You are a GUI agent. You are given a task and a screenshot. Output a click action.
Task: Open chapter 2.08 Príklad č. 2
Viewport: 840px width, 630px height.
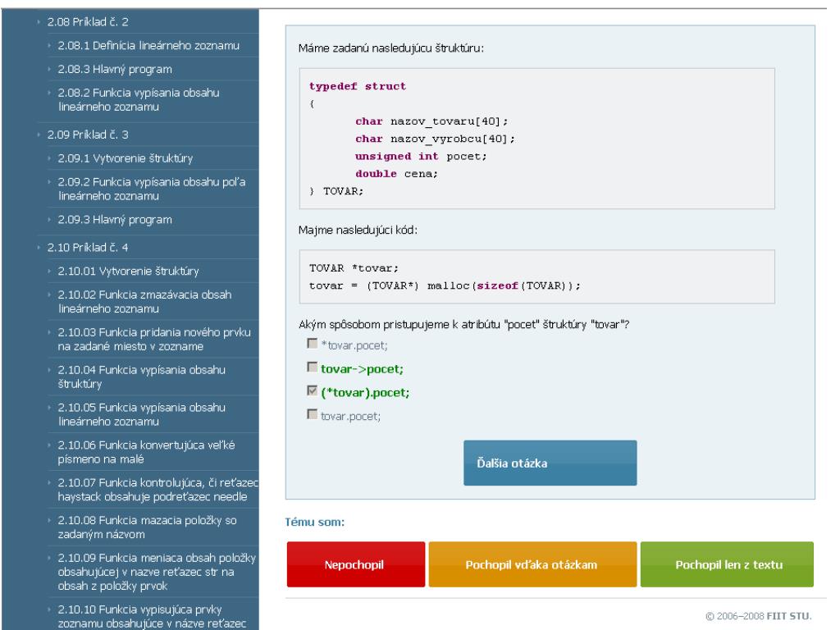pos(88,22)
